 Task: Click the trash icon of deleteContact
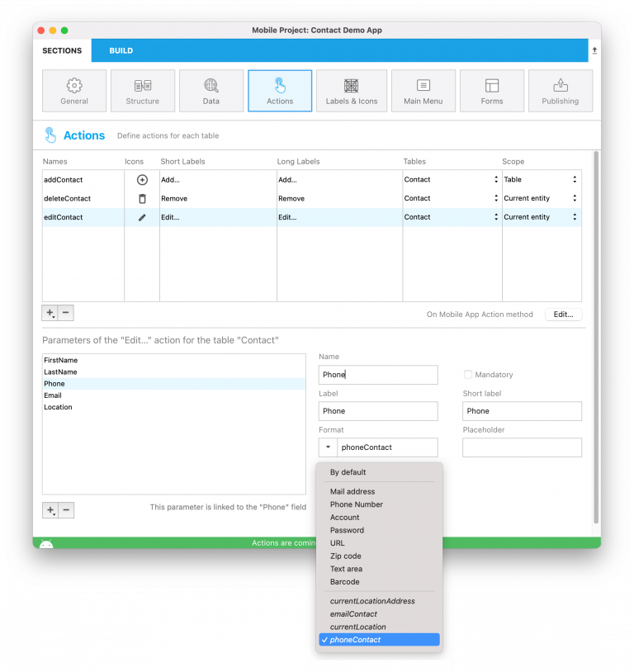pos(142,198)
